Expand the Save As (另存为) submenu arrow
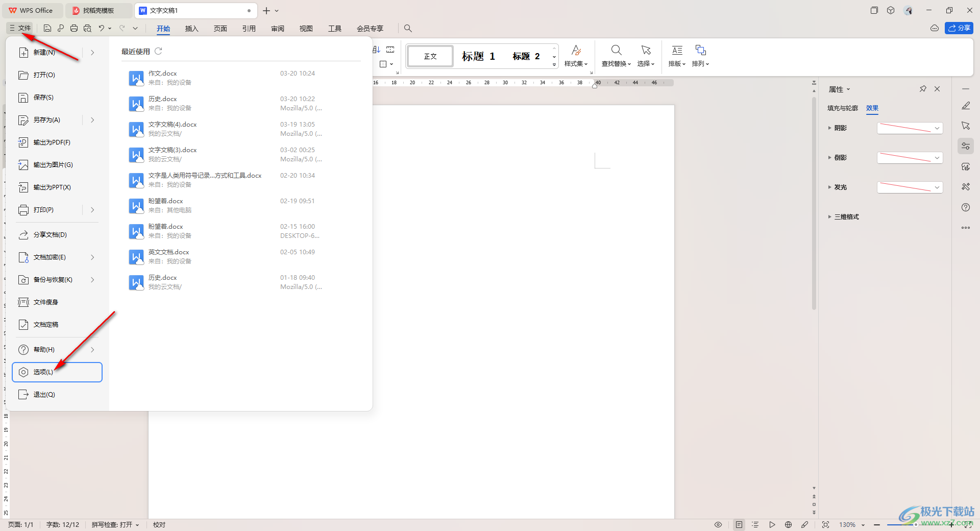980x531 pixels. pyautogui.click(x=92, y=119)
